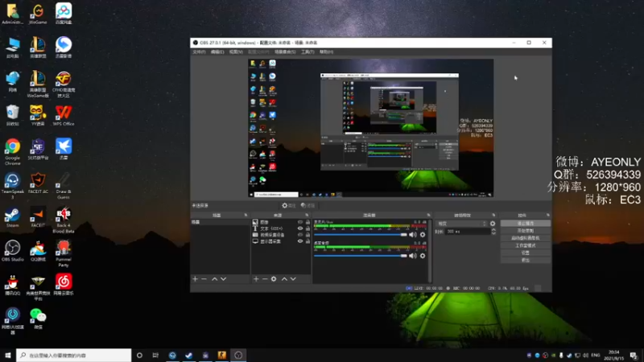
Task: Pop out the 场景 dock with header icon
Action: (x=246, y=215)
